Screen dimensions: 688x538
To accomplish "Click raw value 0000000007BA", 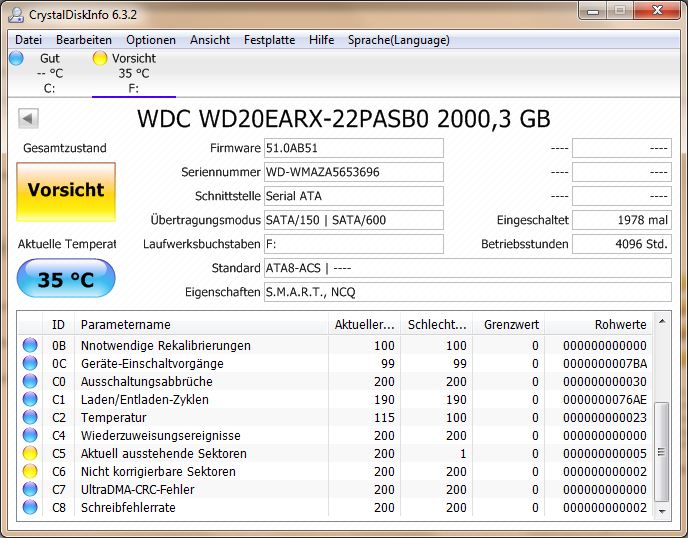I will point(605,363).
